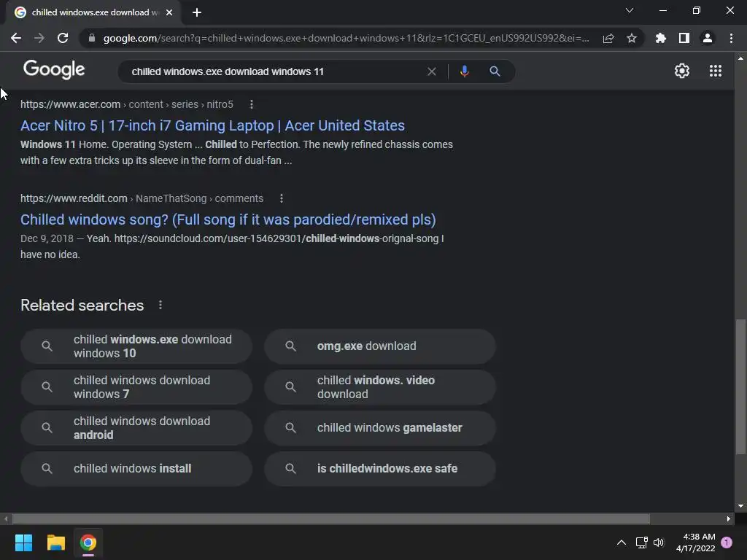Click the horizontal scrollbar thumb
The width and height of the screenshot is (747, 560).
coord(331,518)
